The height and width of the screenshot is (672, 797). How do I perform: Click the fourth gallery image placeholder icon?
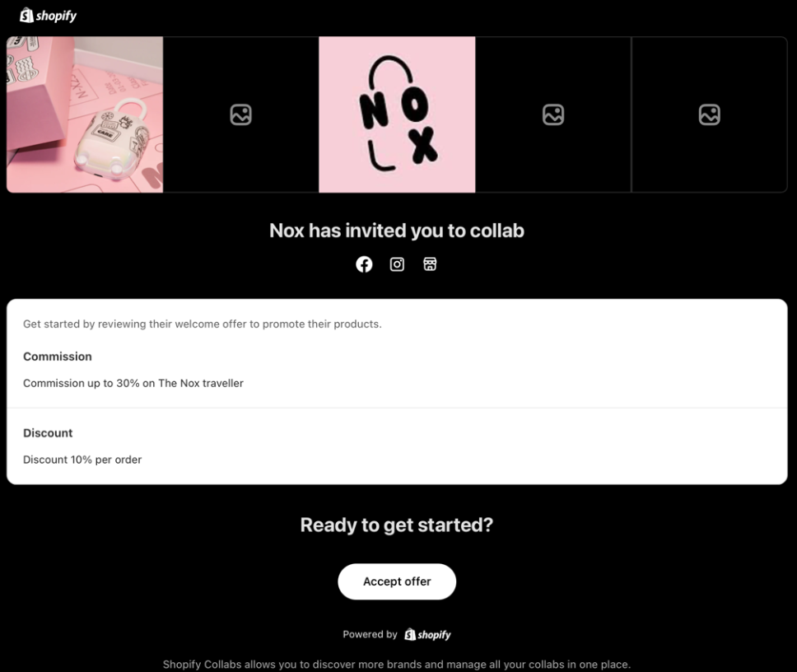[x=553, y=114]
